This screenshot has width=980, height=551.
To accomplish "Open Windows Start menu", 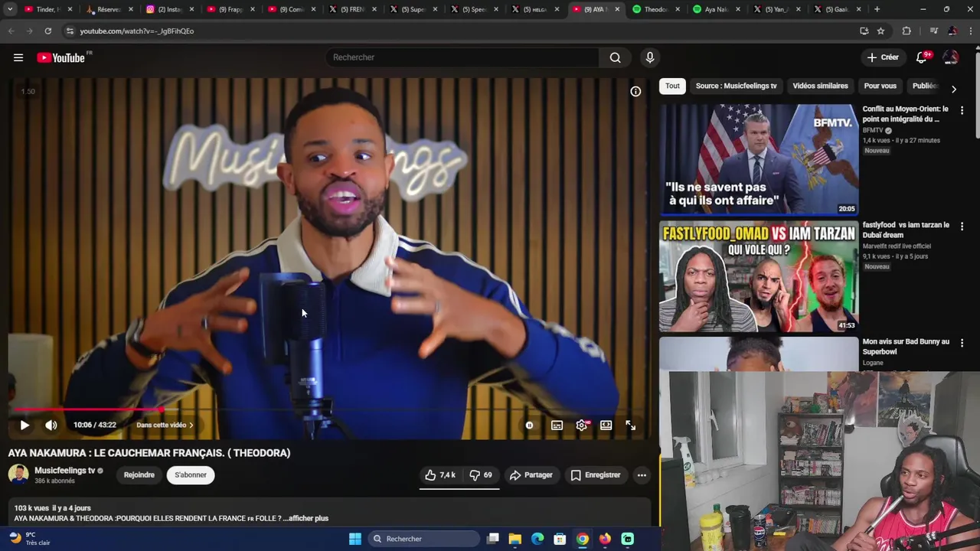I will [x=354, y=539].
